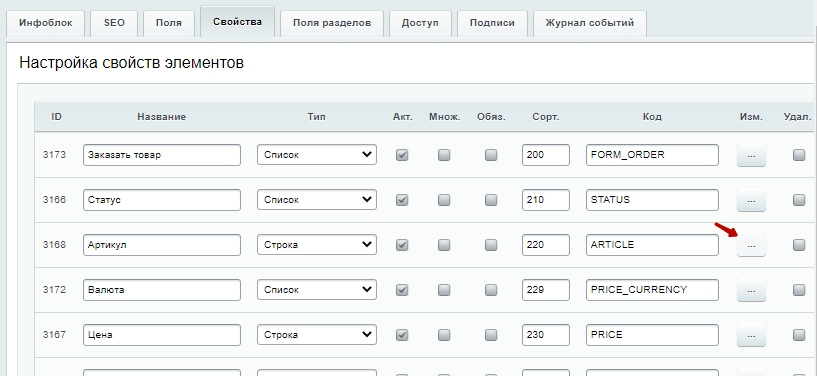Viewport: 817px width, 376px height.
Task: Open the Подписи tab
Action: pyautogui.click(x=492, y=23)
